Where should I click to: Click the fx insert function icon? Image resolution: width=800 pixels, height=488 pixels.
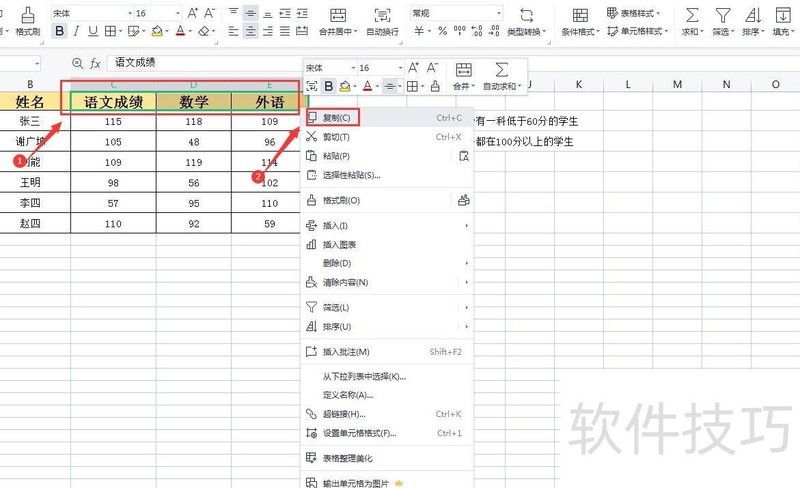(x=95, y=63)
